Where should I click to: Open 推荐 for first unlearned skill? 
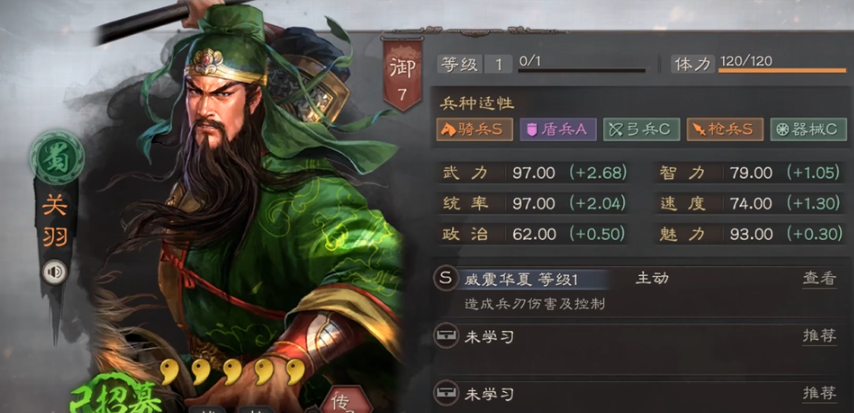(x=819, y=336)
